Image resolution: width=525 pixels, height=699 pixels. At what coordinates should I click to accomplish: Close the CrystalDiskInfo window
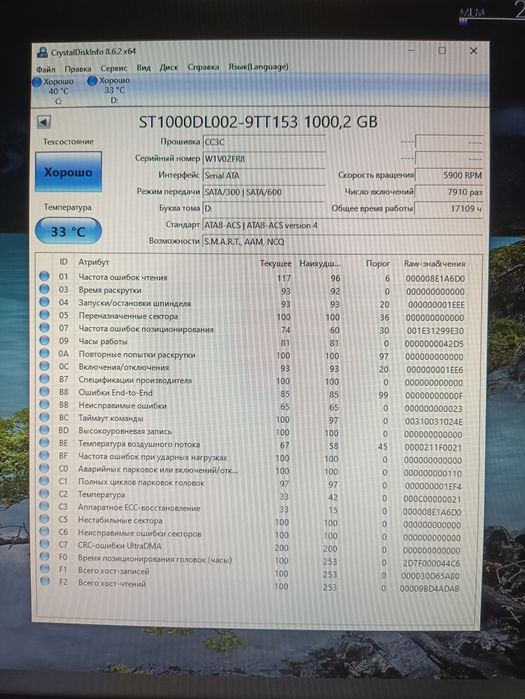474,51
